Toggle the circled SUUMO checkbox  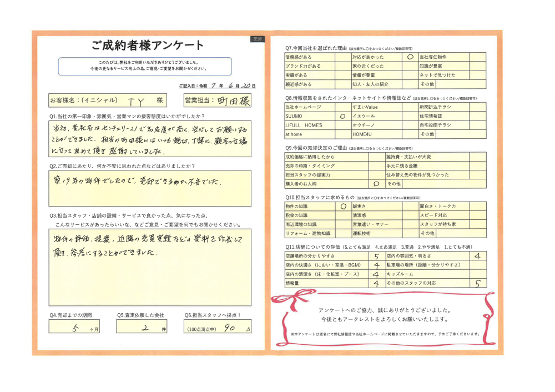[x=342, y=117]
